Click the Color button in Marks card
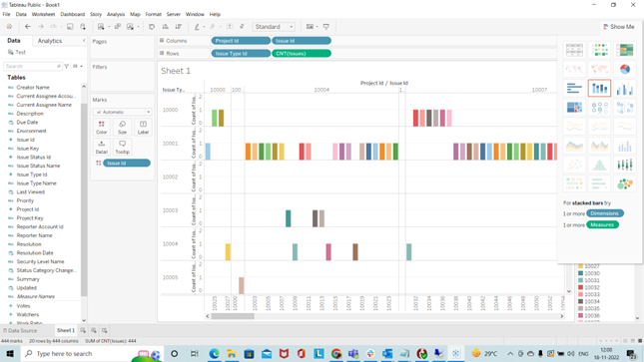644x362 pixels. point(102,128)
